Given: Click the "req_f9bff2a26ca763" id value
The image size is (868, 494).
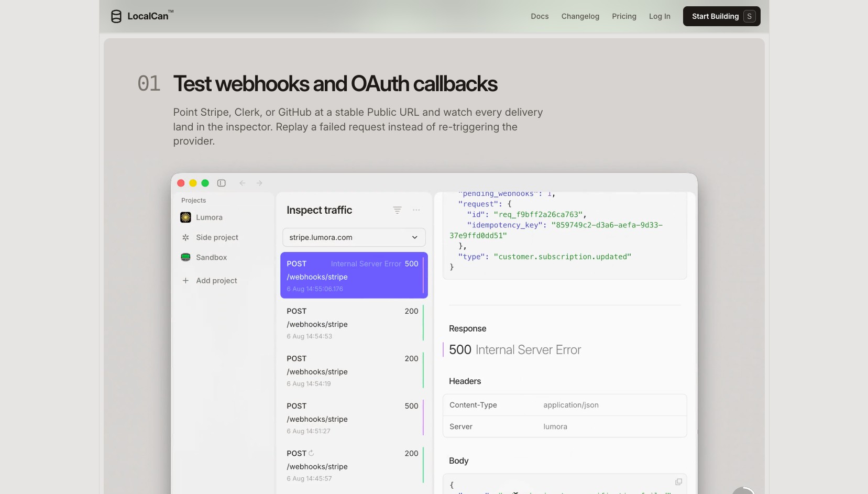Looking at the screenshot, I should (538, 214).
